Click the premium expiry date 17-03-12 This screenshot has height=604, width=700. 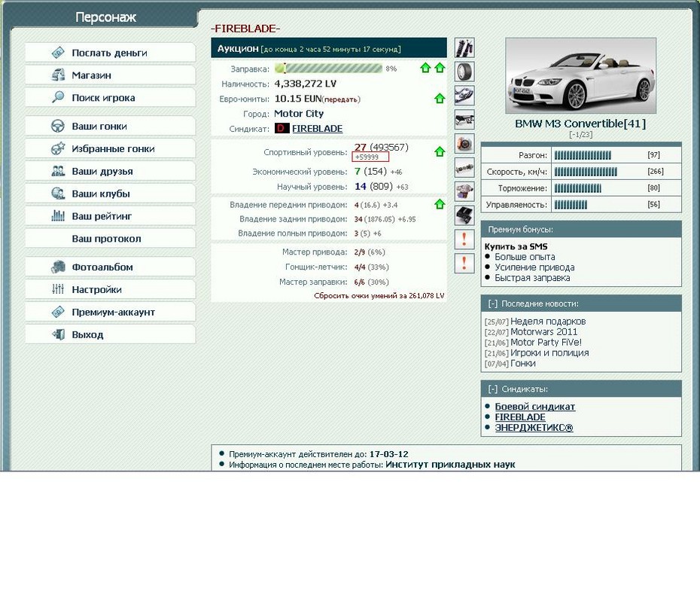coord(388,454)
